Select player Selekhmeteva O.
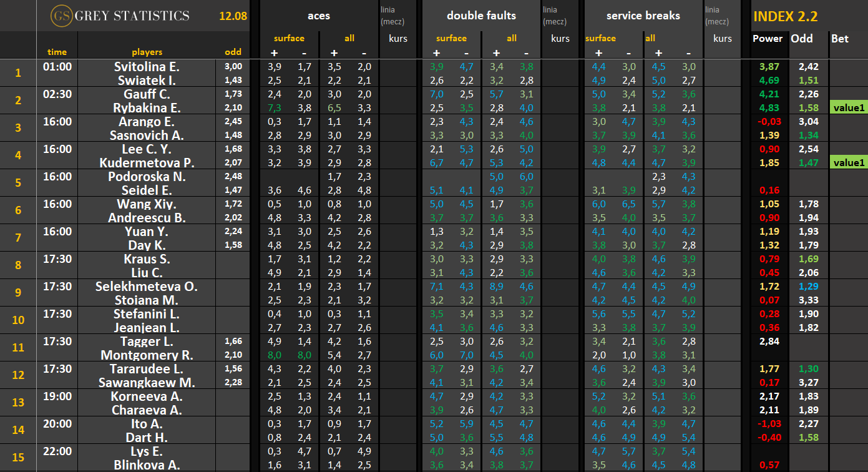The height and width of the screenshot is (472, 868). 147,286
